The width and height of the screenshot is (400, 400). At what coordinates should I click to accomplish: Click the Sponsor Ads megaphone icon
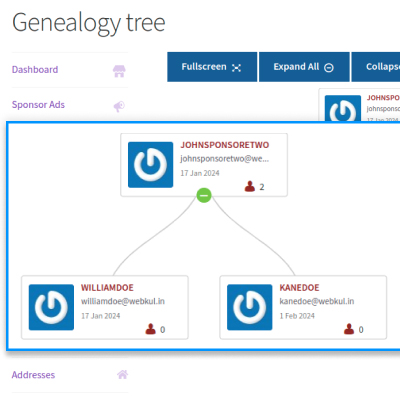tap(119, 106)
